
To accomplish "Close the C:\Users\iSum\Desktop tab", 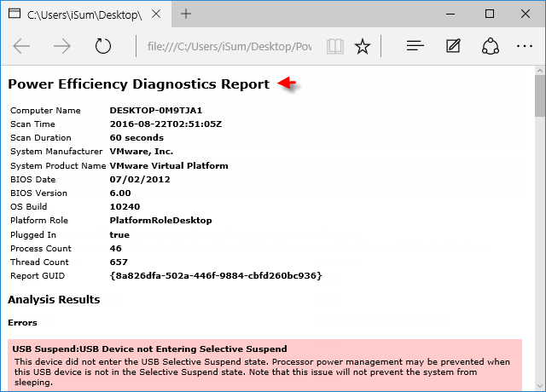I will 156,14.
